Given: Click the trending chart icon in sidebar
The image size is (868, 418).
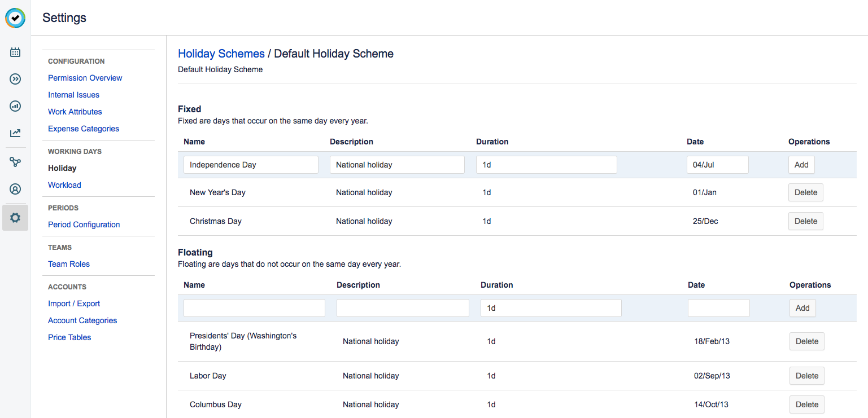Looking at the screenshot, I should 15,133.
